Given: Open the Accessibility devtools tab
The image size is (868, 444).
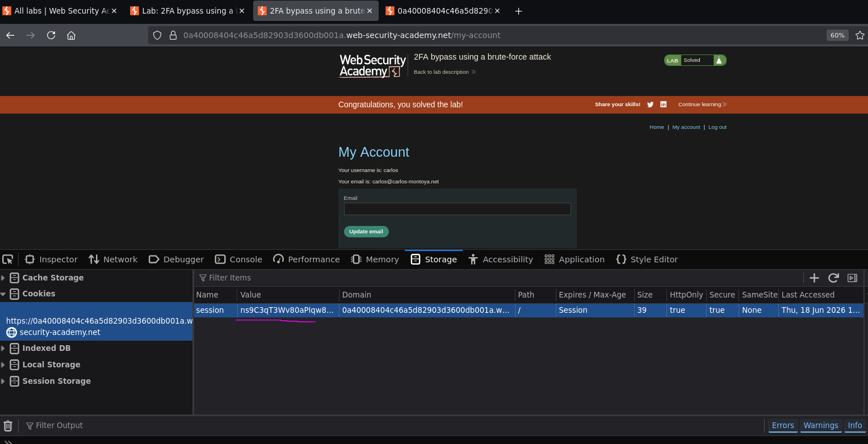Looking at the screenshot, I should point(501,259).
